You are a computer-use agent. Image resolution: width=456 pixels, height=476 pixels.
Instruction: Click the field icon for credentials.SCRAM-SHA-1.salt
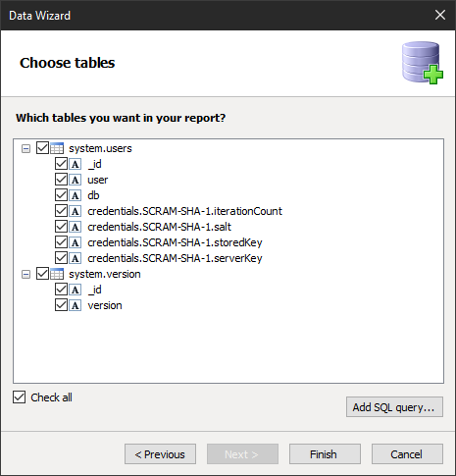[x=76, y=227]
